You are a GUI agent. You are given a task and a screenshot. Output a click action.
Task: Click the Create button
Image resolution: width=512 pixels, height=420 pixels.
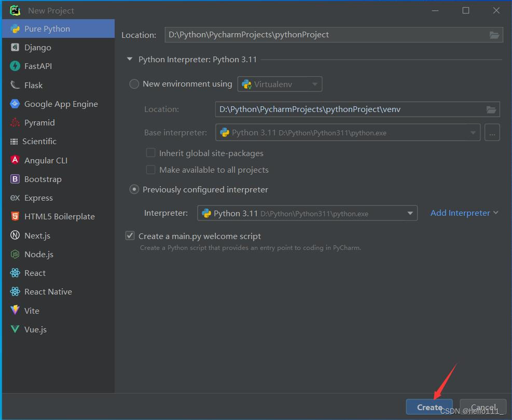(430, 407)
